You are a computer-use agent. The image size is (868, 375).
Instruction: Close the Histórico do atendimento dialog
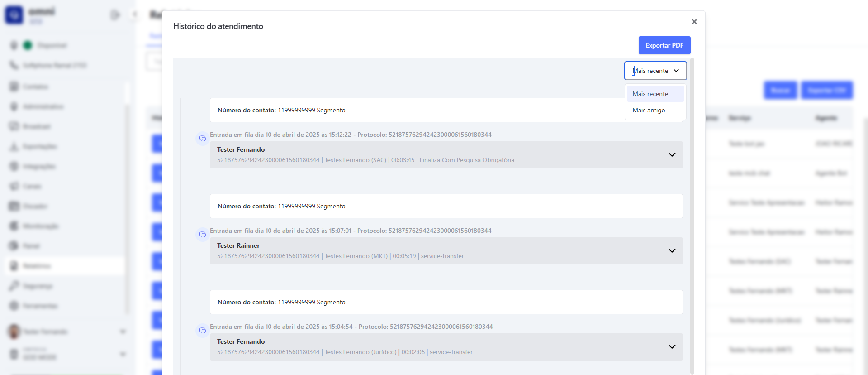(694, 22)
